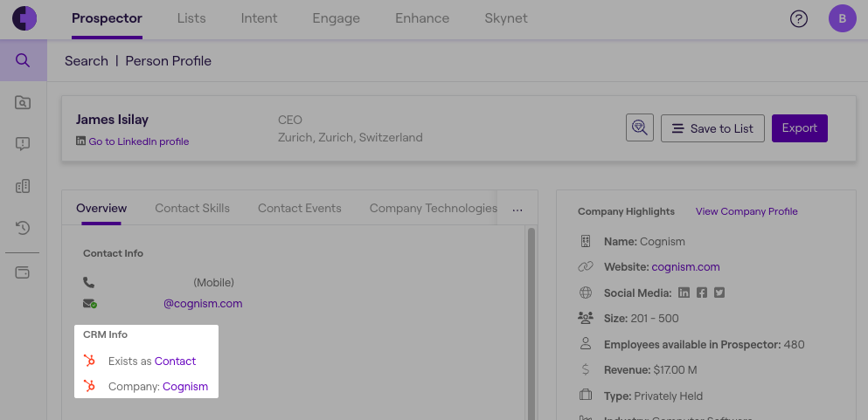Click the link chain icon beside Website
The height and width of the screenshot is (420, 868).
[586, 267]
